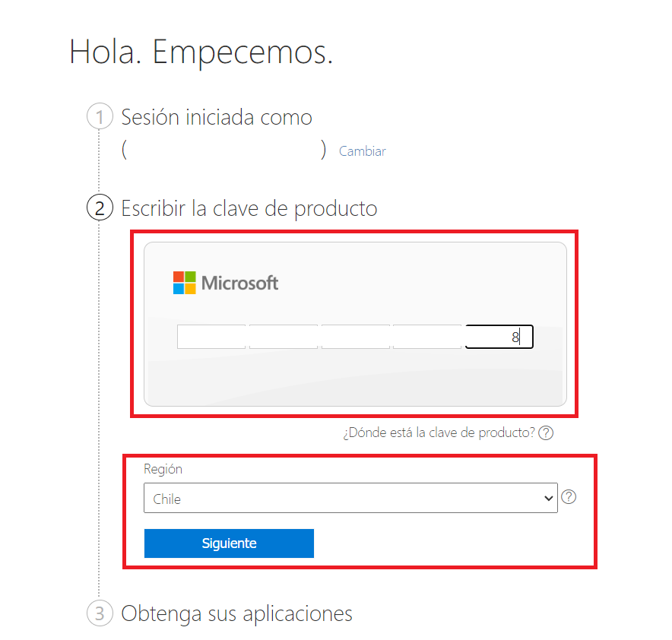
Task: Select the third product key box
Action: [x=355, y=337]
